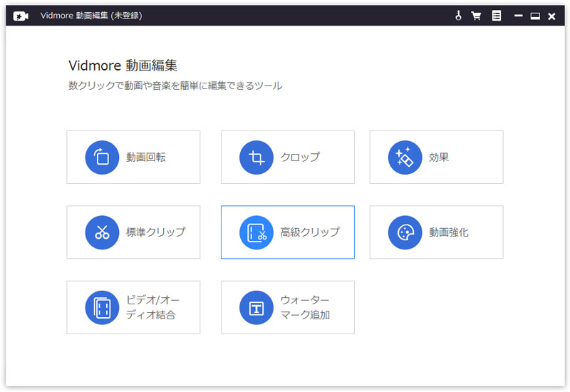Click the クロップ crop icon
The image size is (570, 392).
[x=256, y=158]
